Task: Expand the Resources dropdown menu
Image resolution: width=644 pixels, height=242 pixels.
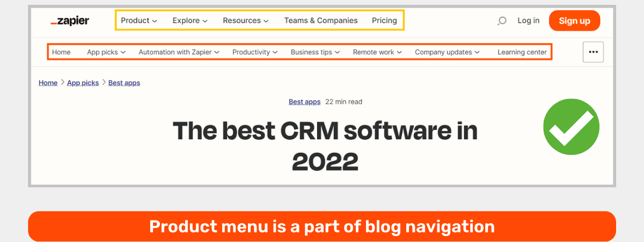Action: point(246,20)
